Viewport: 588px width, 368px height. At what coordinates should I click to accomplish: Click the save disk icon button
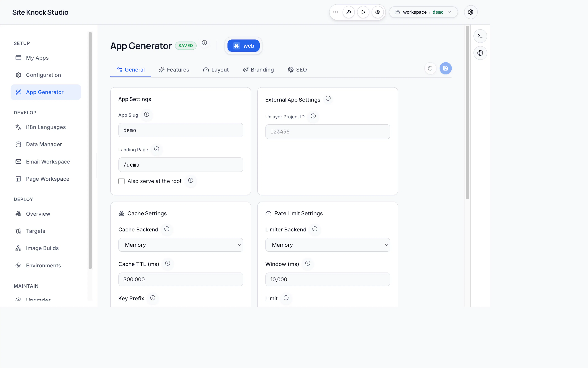coord(445,68)
